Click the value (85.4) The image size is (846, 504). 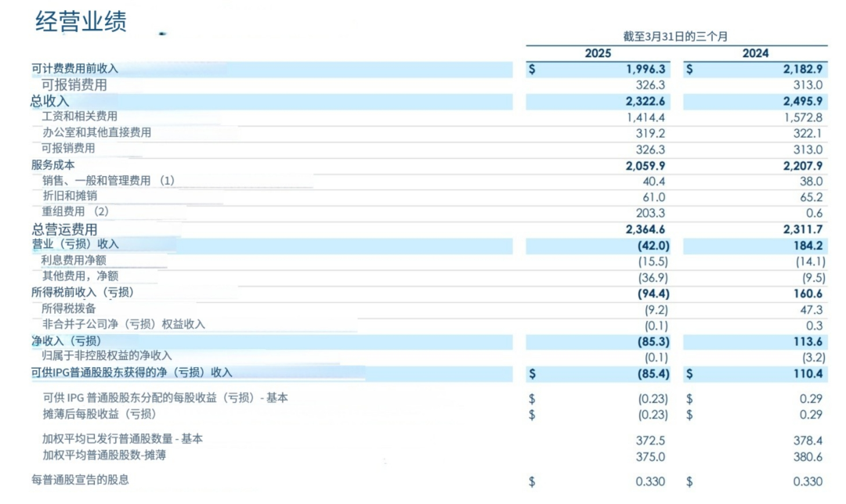[653, 374]
